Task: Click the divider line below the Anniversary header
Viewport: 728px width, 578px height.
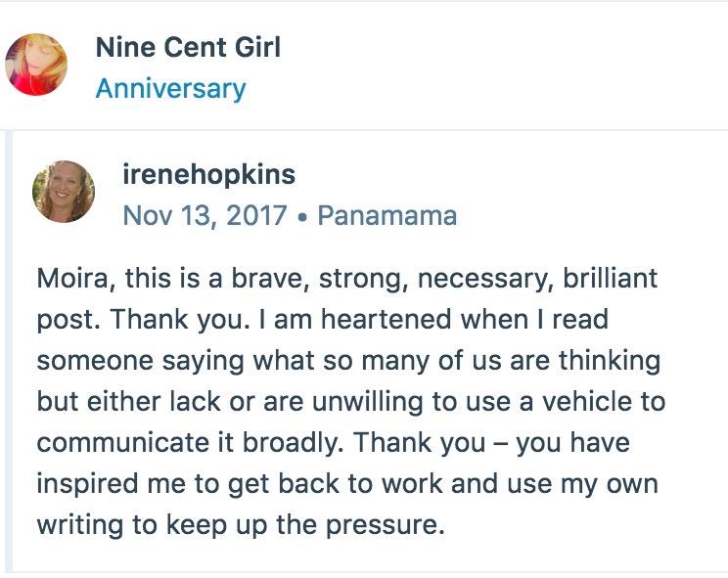Action: 364,129
